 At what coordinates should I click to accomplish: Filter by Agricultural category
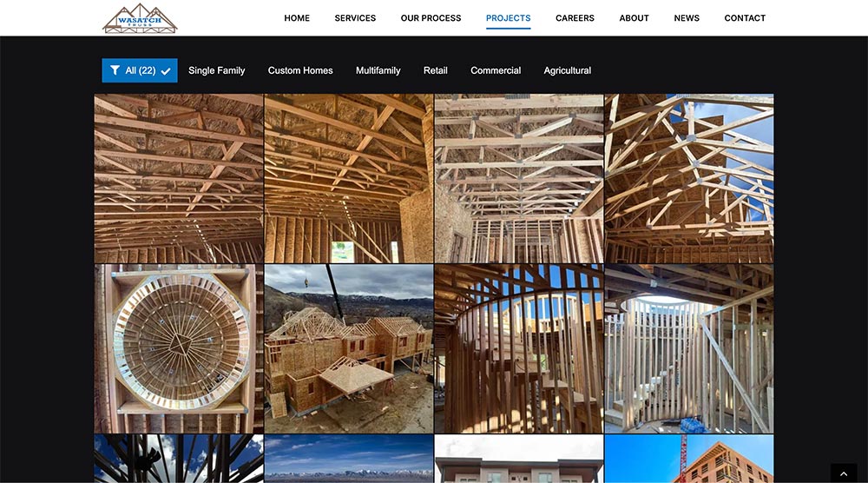pyautogui.click(x=568, y=70)
